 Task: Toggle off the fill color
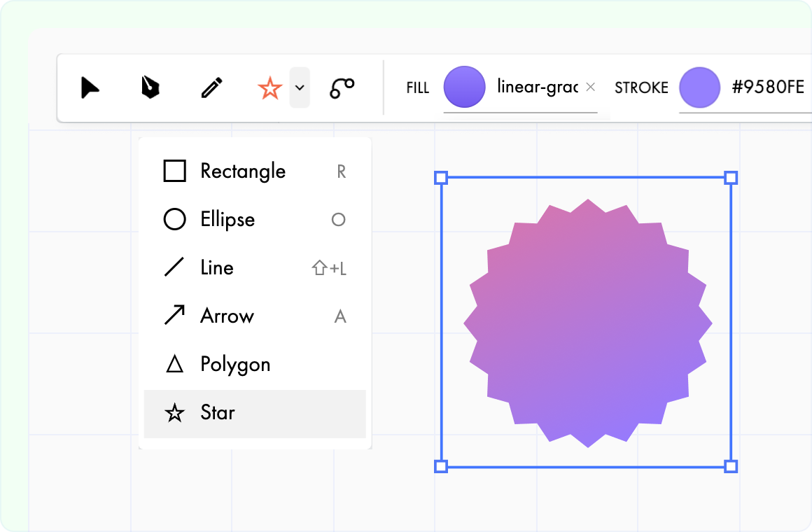tap(465, 87)
